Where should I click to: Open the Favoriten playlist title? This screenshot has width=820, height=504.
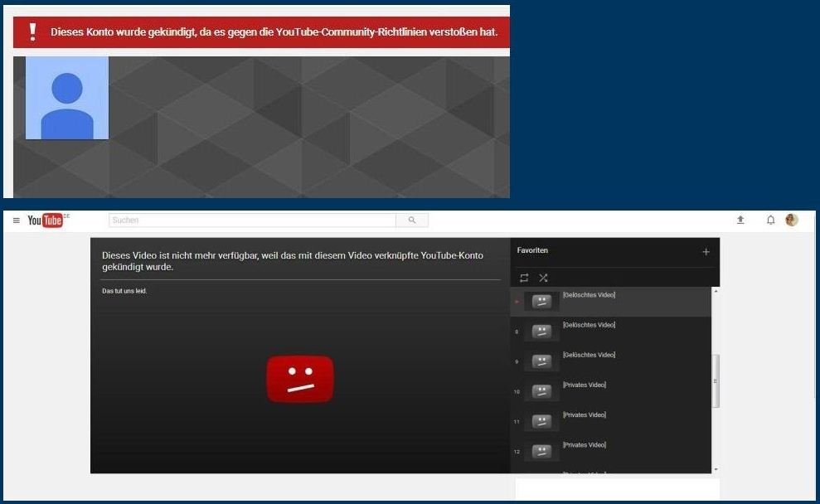(532, 250)
